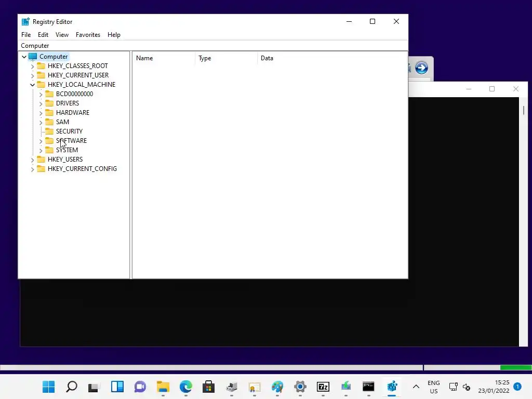Collapse the Computer root node
Image resolution: width=532 pixels, height=399 pixels.
click(24, 57)
